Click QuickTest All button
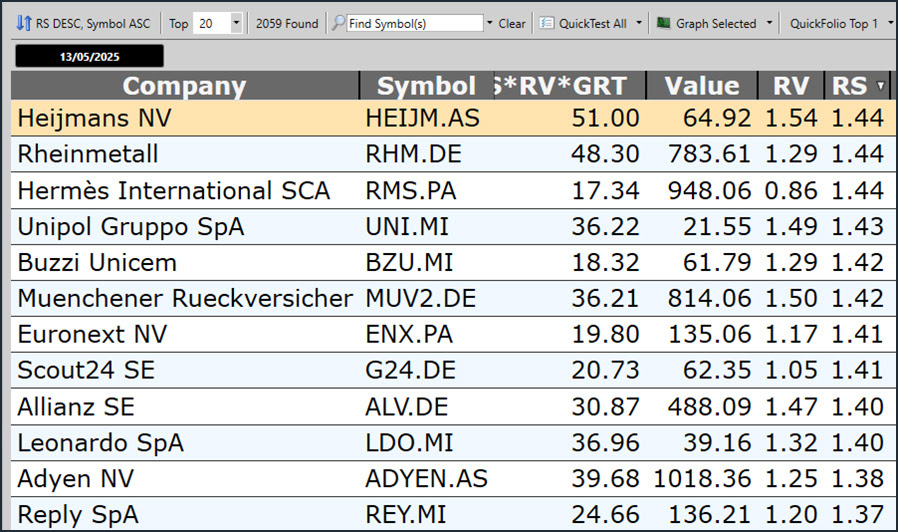 click(x=593, y=23)
